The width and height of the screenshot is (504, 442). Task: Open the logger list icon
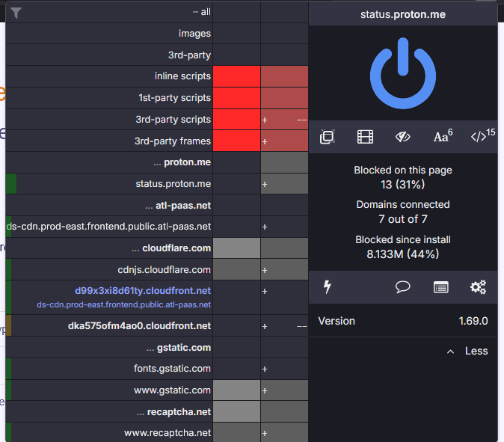[440, 286]
